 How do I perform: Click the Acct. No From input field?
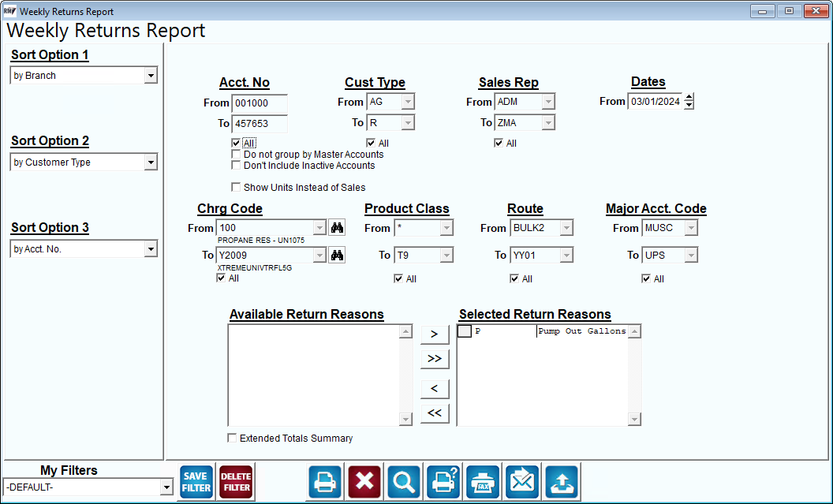pyautogui.click(x=260, y=103)
